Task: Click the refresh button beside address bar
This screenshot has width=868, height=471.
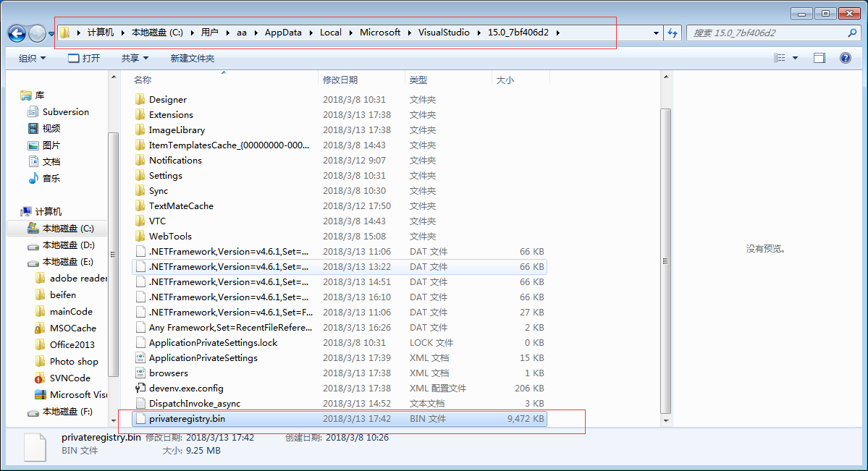Action: tap(673, 33)
